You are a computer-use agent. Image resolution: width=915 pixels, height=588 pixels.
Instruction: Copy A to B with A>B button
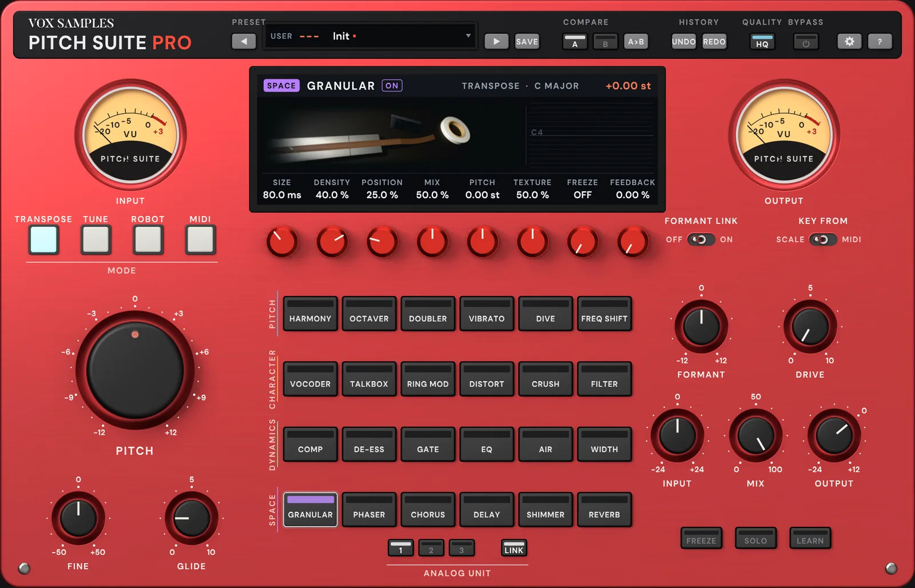coord(636,41)
